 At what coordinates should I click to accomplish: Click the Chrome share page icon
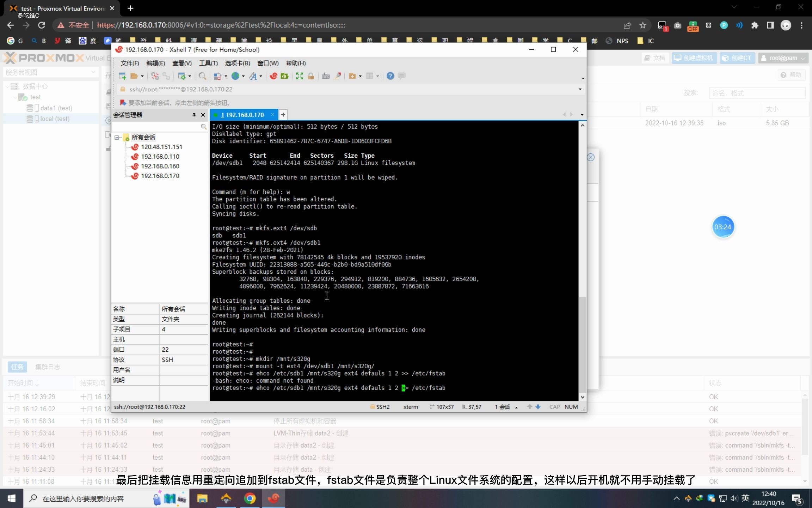click(627, 25)
